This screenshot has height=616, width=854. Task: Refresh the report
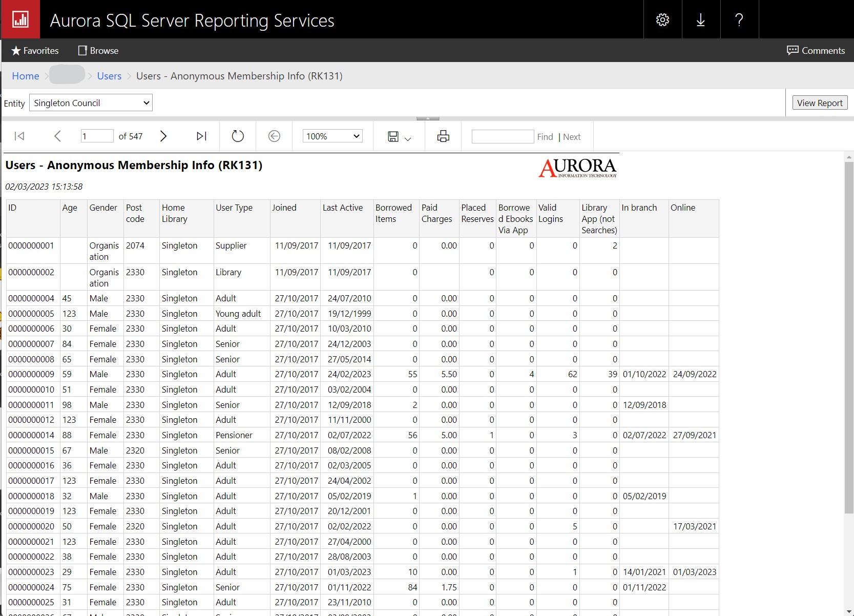(x=238, y=136)
